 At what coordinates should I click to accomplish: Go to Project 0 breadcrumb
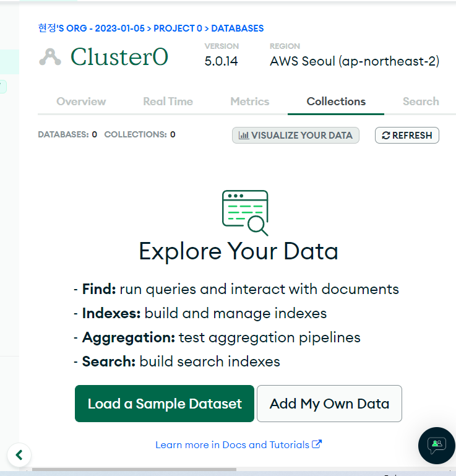tap(178, 28)
